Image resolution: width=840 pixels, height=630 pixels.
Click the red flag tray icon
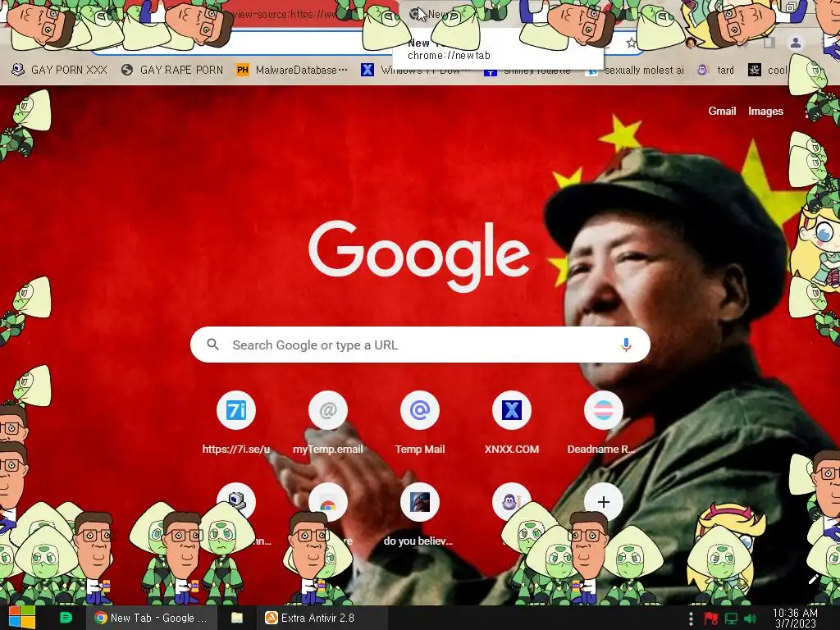click(x=711, y=619)
